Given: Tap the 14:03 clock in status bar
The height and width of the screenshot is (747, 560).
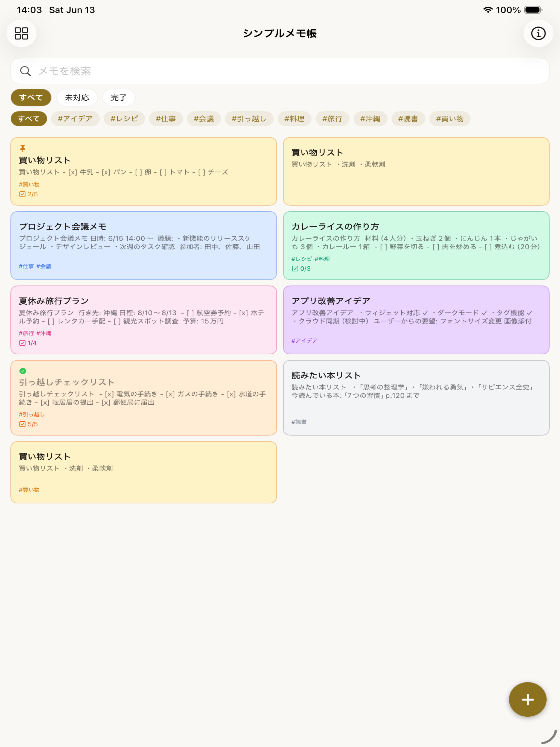Looking at the screenshot, I should [x=29, y=10].
